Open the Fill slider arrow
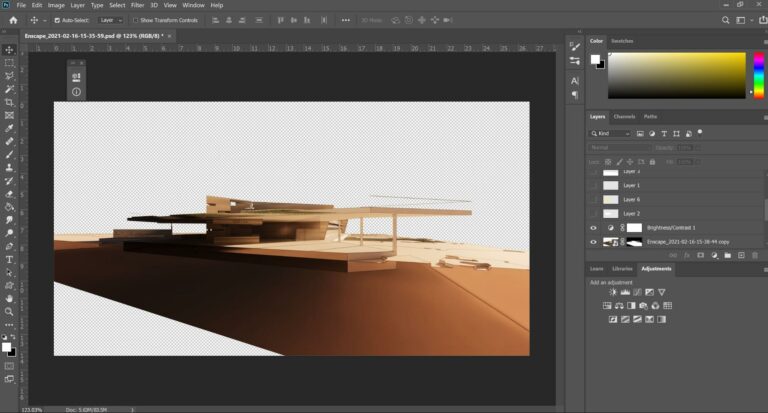Image resolution: width=768 pixels, height=413 pixels. pos(698,162)
